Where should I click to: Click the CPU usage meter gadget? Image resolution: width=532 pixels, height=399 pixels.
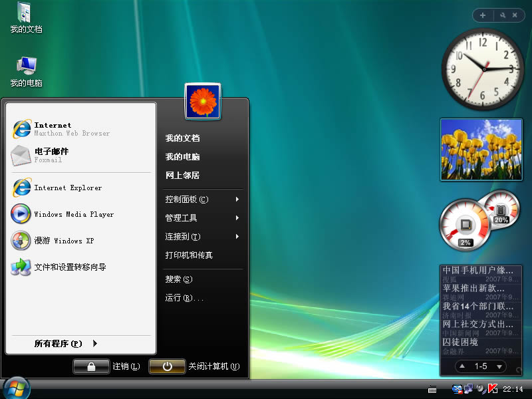click(x=465, y=224)
